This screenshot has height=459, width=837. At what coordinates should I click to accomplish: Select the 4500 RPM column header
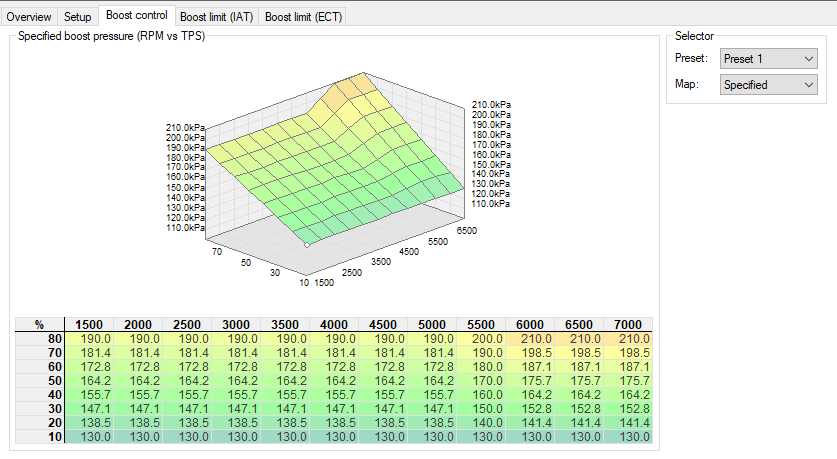383,325
